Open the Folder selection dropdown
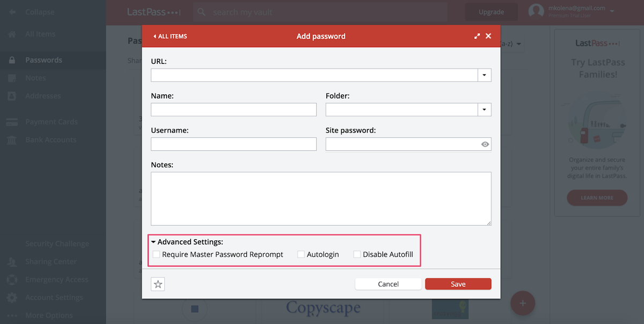644x324 pixels. tap(485, 109)
